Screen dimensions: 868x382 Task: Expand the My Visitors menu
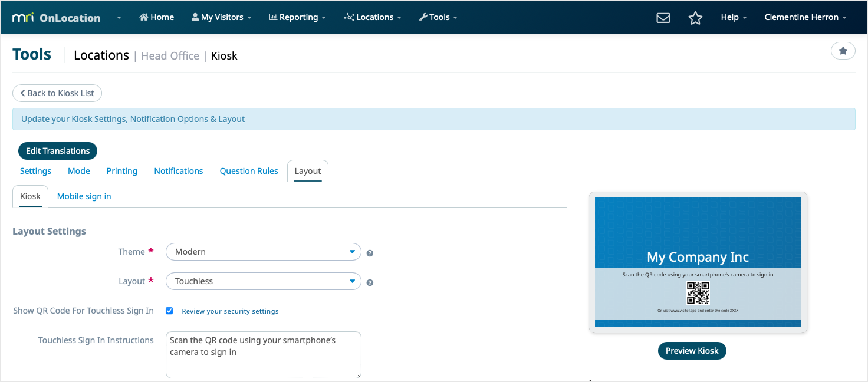pos(221,17)
